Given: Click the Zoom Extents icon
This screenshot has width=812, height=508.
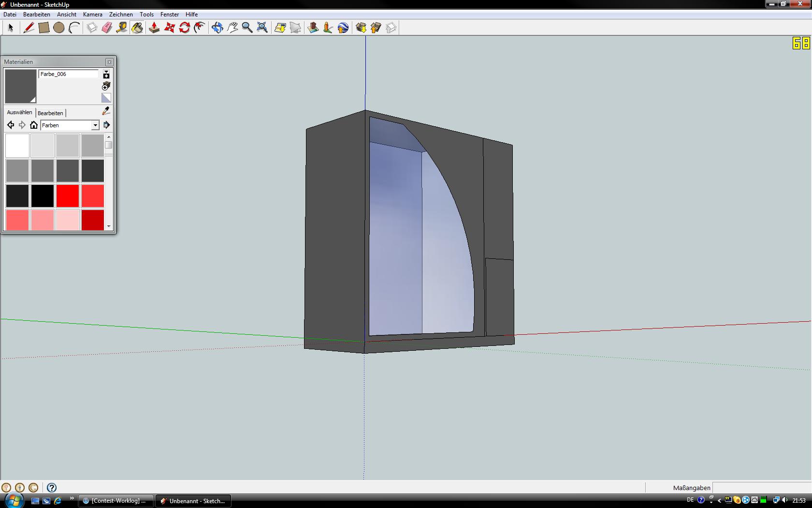Looking at the screenshot, I should tap(262, 28).
